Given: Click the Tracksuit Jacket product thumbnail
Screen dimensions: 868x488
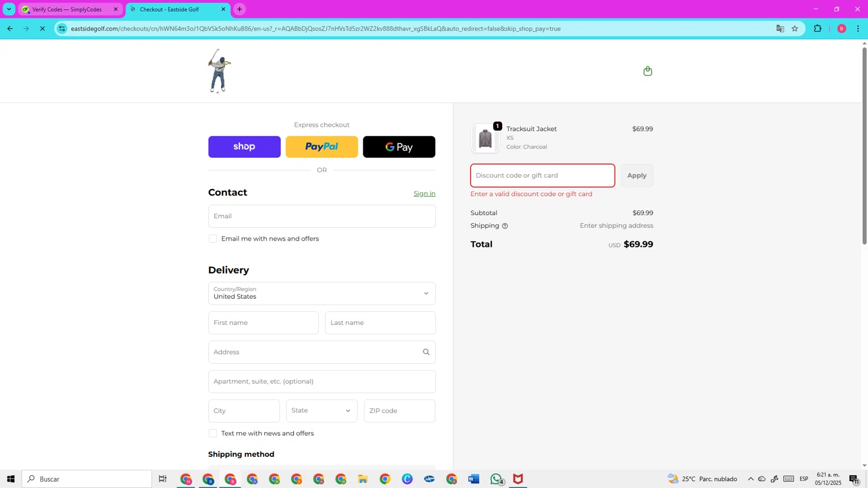Looking at the screenshot, I should pos(485,138).
